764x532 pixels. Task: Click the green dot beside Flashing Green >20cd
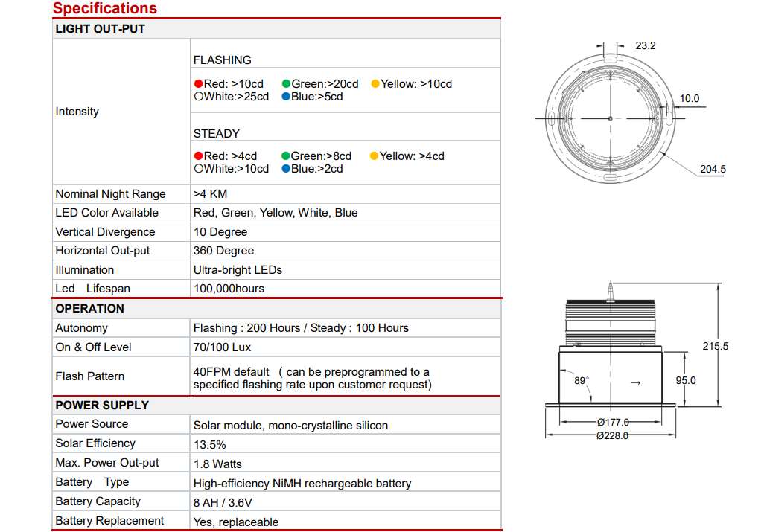pyautogui.click(x=286, y=84)
